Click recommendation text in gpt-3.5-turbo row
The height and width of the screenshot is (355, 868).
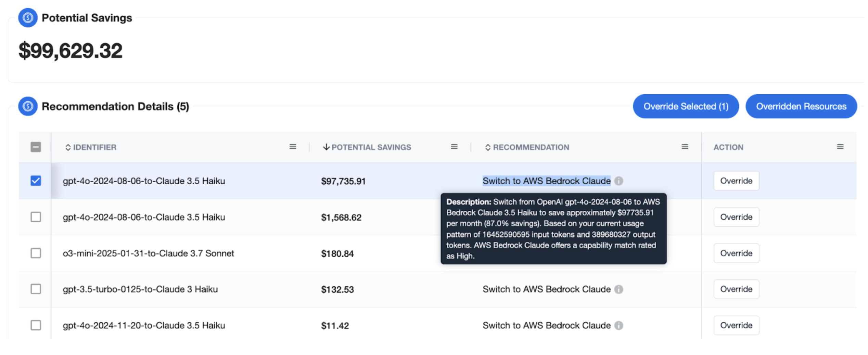click(x=547, y=289)
